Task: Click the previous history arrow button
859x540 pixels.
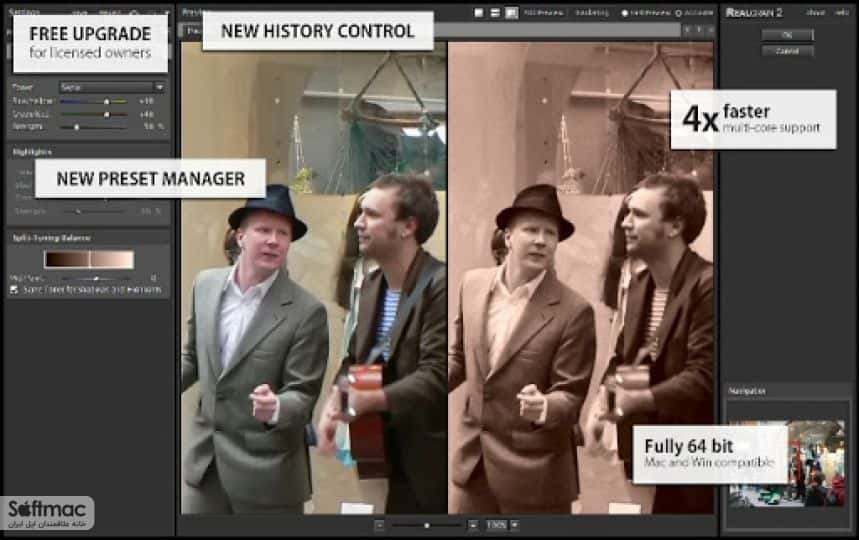Action: point(688,30)
